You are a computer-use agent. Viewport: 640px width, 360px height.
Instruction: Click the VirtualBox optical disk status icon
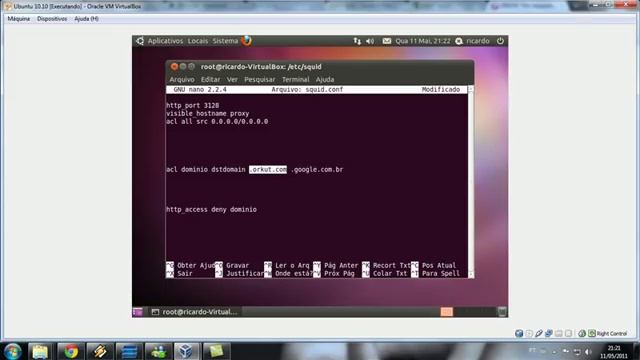click(529, 333)
